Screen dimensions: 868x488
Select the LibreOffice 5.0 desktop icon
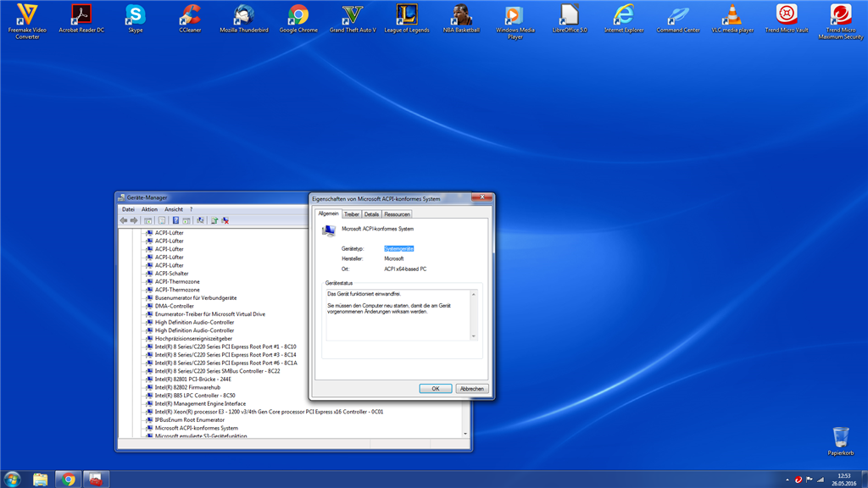point(570,19)
